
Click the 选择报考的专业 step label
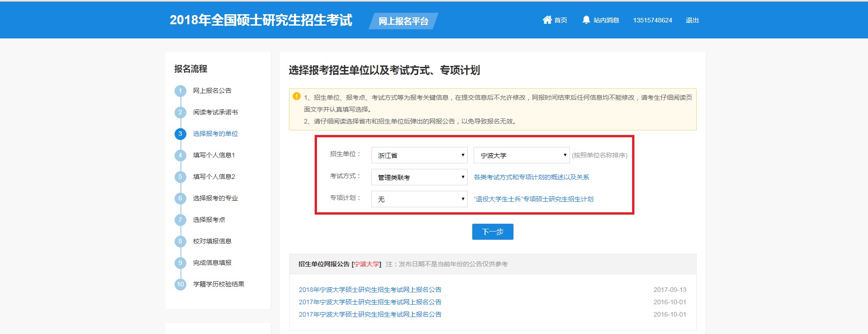point(215,198)
